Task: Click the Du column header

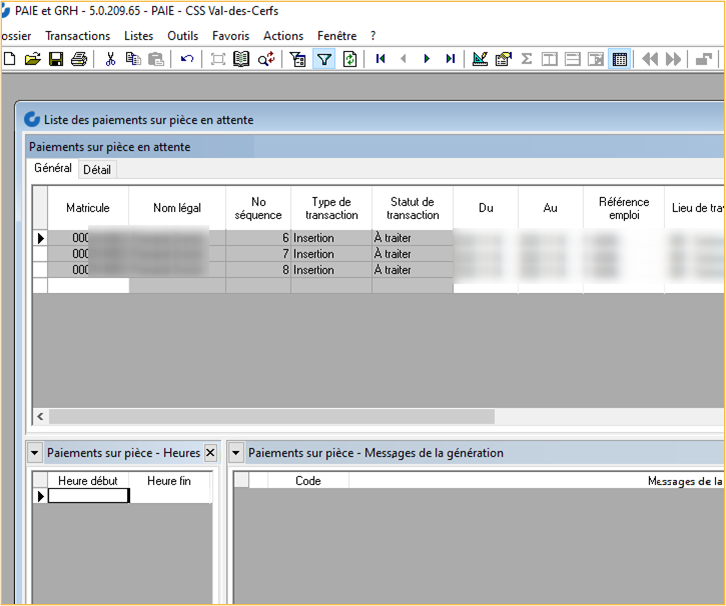Action: tap(486, 208)
